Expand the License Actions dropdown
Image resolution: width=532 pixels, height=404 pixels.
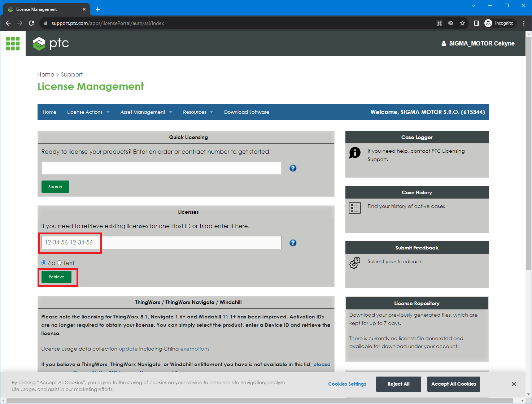pos(88,112)
